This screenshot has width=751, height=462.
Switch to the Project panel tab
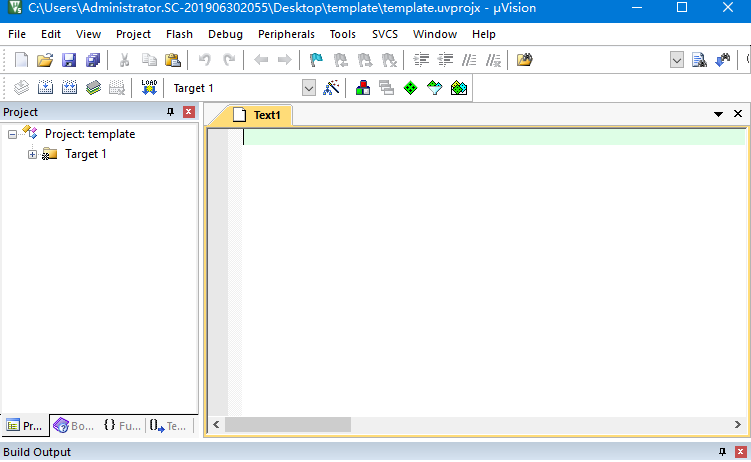[25, 426]
